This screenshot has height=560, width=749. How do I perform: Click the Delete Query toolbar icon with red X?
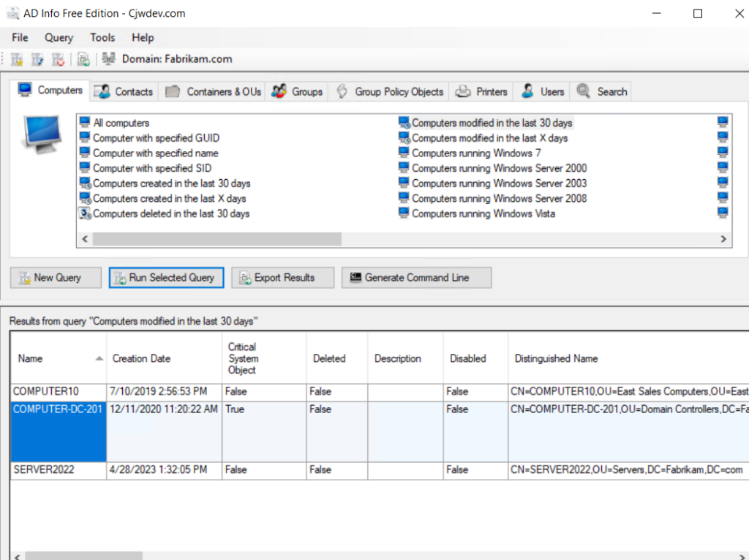tap(58, 59)
